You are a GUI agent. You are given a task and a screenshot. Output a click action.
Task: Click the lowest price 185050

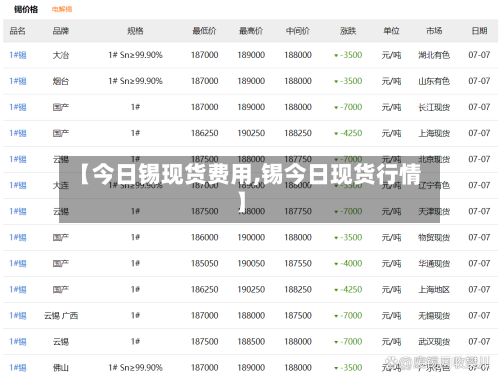point(204,263)
